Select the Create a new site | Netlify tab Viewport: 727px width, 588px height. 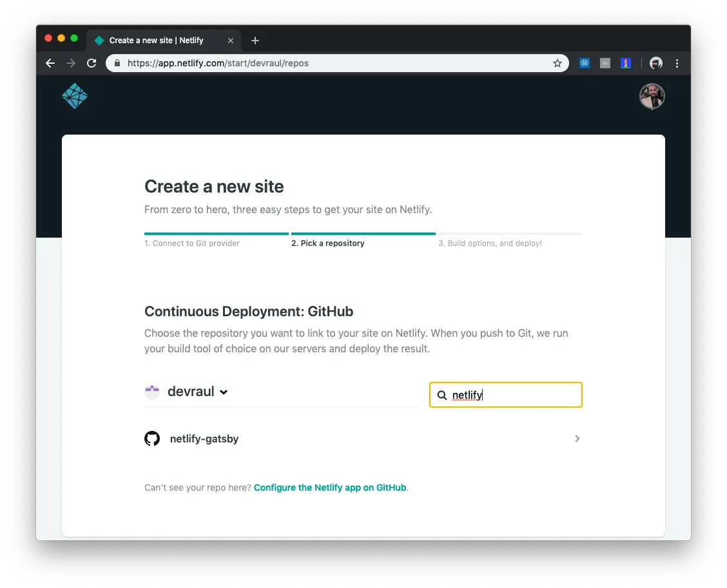tap(162, 41)
